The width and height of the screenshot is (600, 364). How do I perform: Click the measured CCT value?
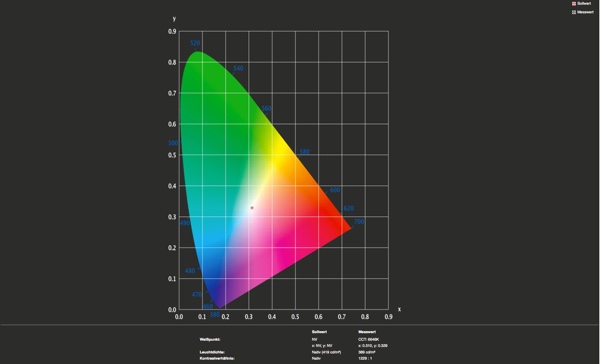[369, 339]
